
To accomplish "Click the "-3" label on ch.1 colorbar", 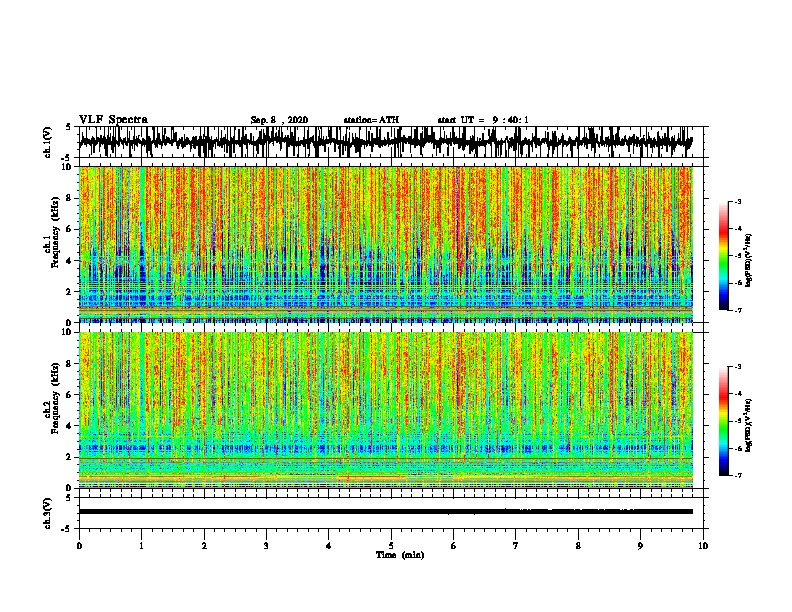I will coord(737,201).
